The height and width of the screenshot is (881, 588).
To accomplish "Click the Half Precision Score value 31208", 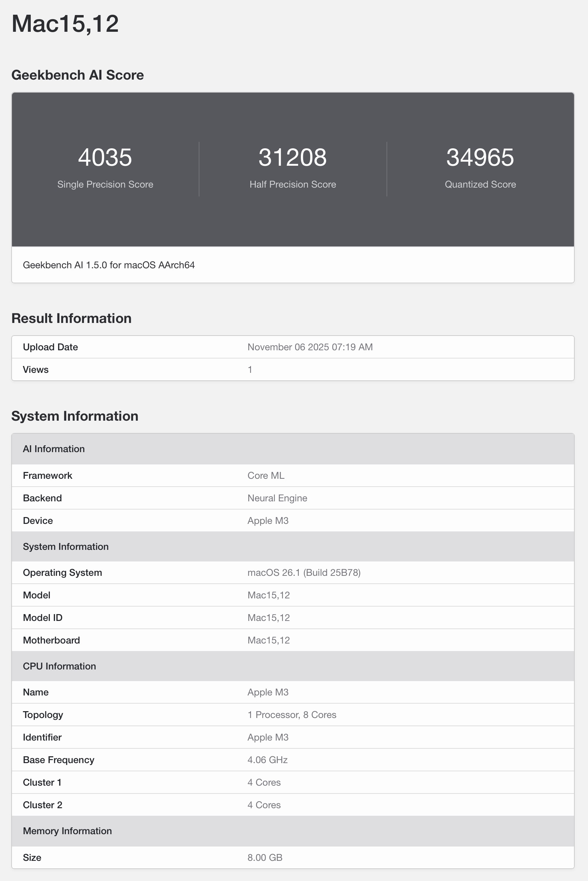I will tap(293, 157).
